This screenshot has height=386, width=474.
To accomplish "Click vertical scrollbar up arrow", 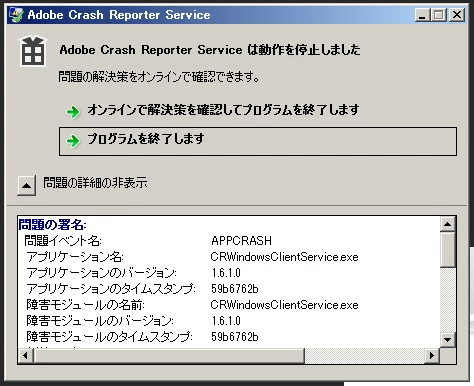I will point(448,224).
